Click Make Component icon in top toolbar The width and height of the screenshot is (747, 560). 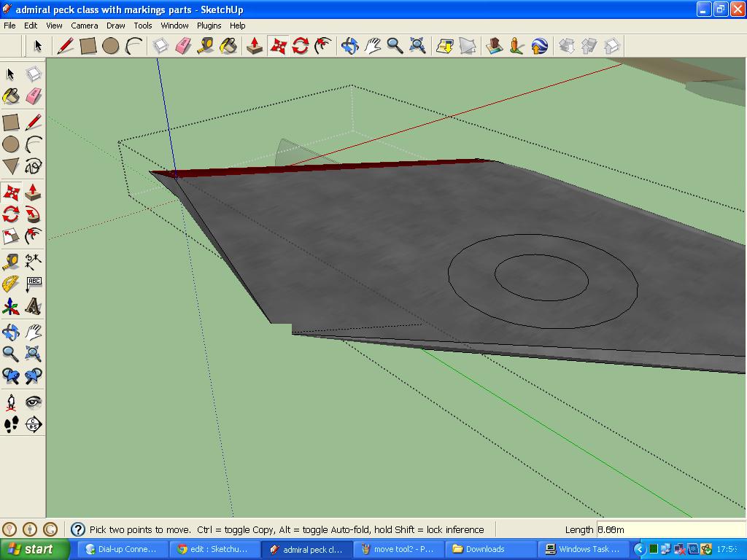click(160, 46)
